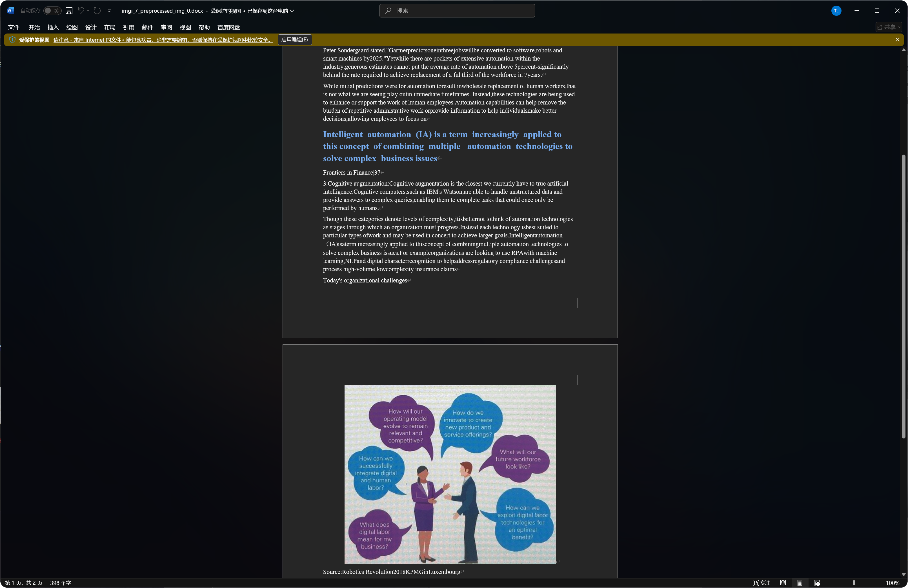Expand the saved-location dropdown beside file name
The width and height of the screenshot is (908, 588).
(292, 11)
